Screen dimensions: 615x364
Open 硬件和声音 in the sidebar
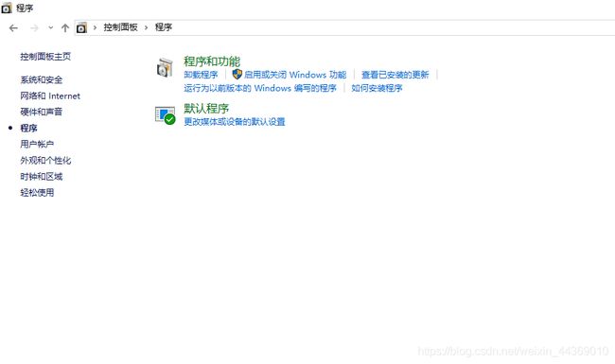(42, 113)
